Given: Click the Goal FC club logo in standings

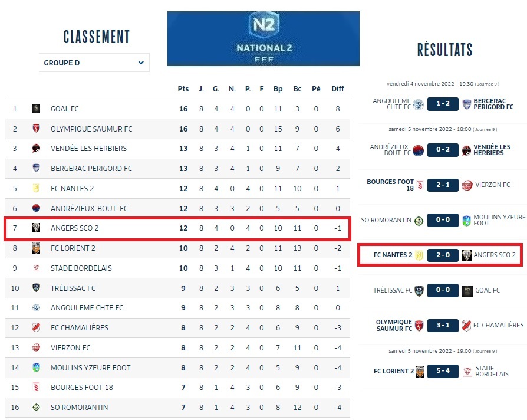Looking at the screenshot, I should [36, 109].
